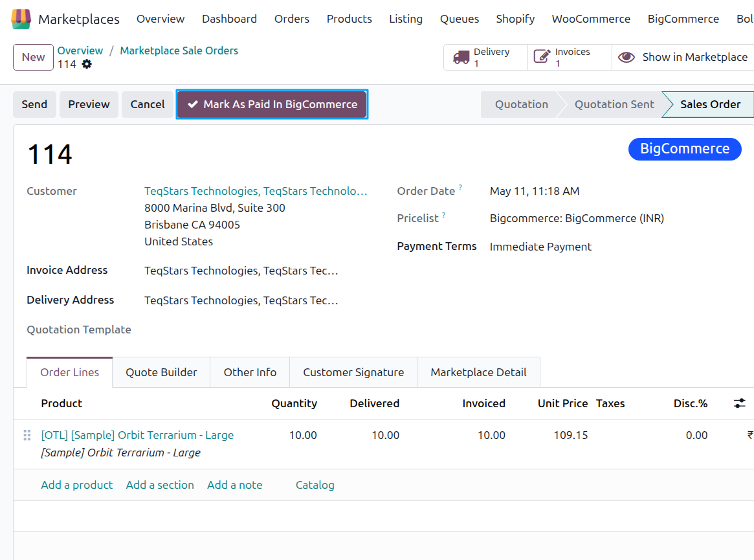Click the Marketplaces app logo icon

point(21,19)
